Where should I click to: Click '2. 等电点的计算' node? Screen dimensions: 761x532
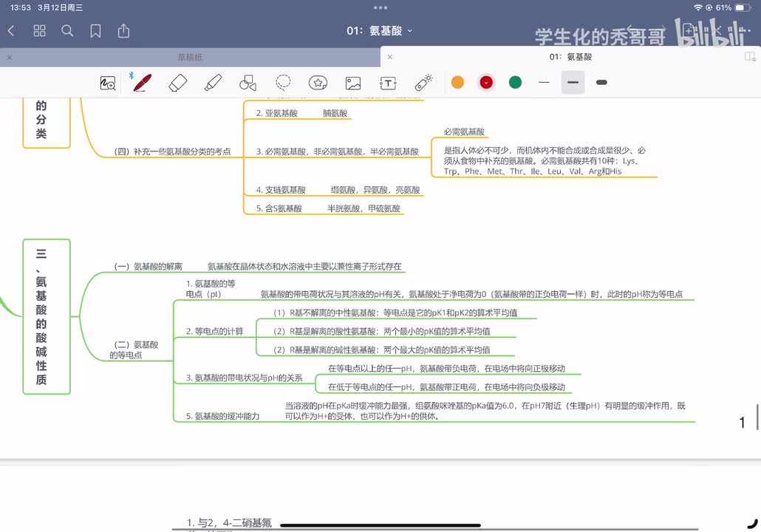(214, 331)
